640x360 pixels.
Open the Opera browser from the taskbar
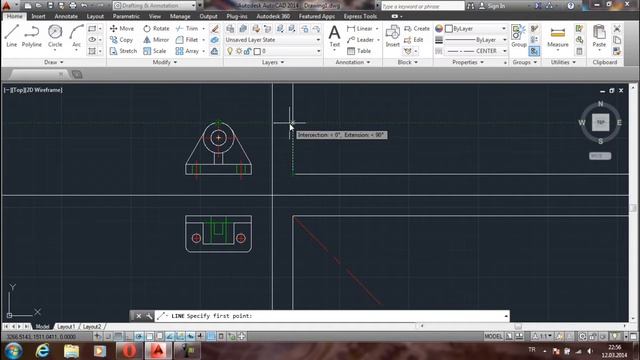[129, 351]
